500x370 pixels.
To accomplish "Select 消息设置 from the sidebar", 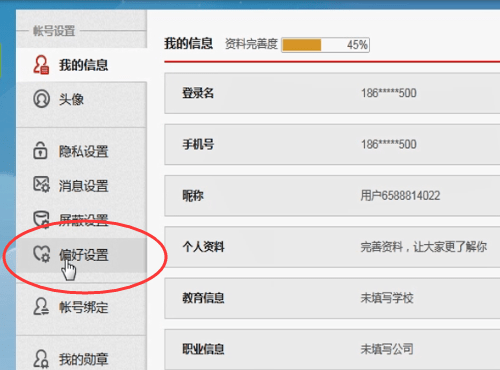I will coord(82,185).
